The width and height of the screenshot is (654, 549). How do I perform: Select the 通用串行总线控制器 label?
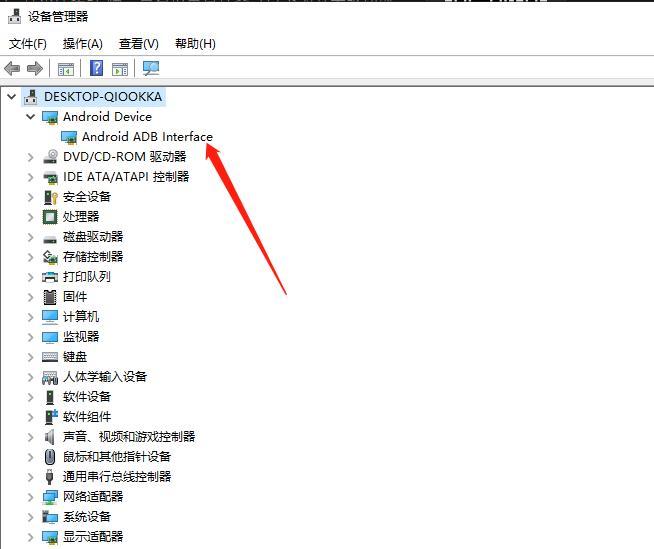coord(117,477)
